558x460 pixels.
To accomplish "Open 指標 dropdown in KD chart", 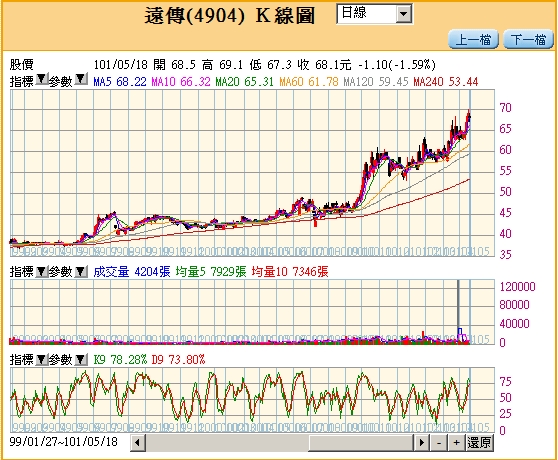I will (x=42, y=360).
